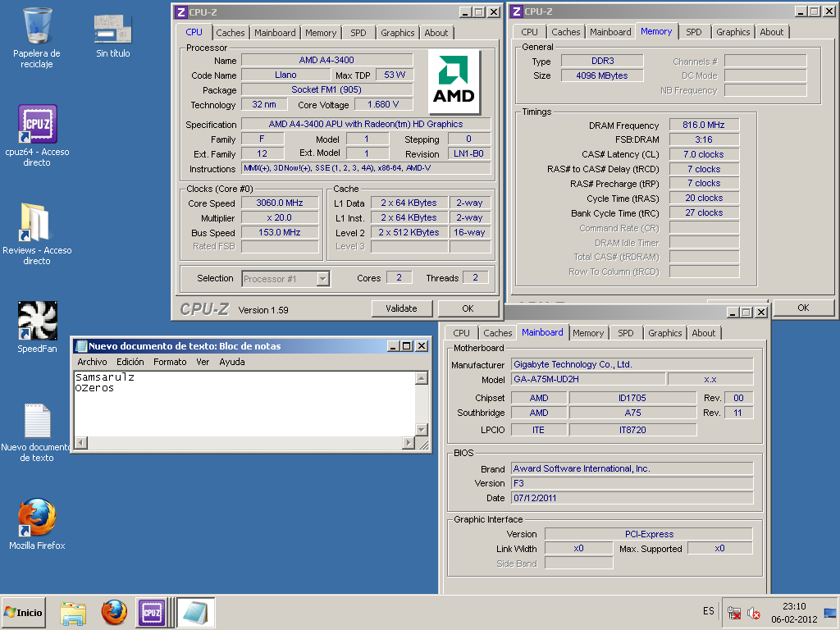Open Caches tab in Mainboard window
The width and height of the screenshot is (840, 630).
coord(498,333)
